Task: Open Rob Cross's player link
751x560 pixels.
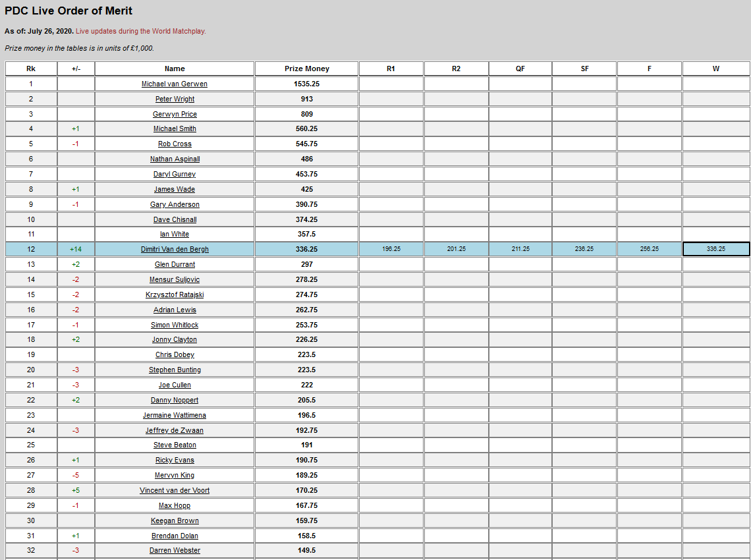Action: click(175, 144)
